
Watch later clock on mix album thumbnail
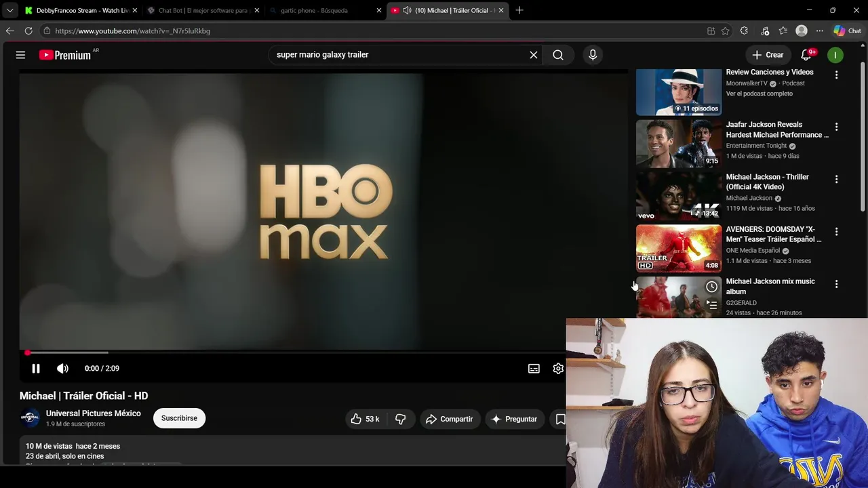click(x=711, y=287)
